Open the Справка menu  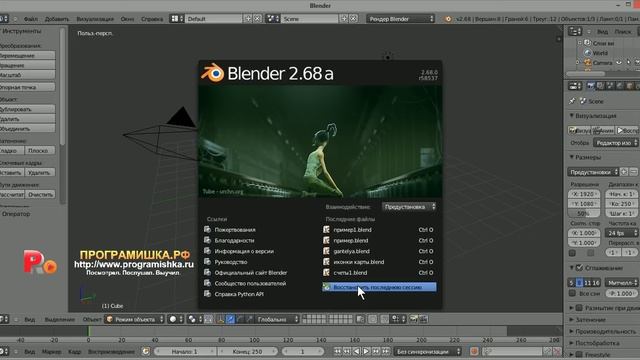152,19
